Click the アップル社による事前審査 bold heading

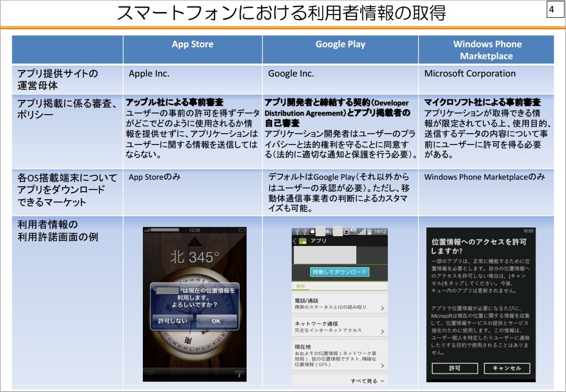point(175,103)
